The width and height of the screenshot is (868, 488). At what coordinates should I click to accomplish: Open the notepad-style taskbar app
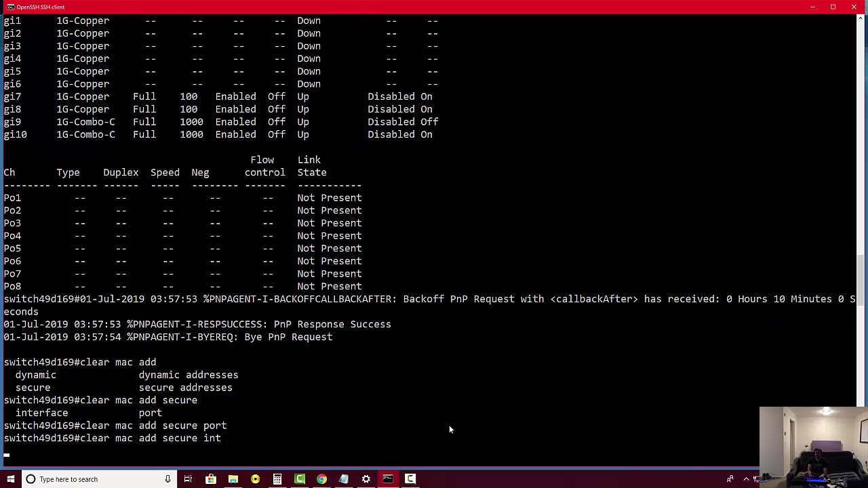pos(344,479)
